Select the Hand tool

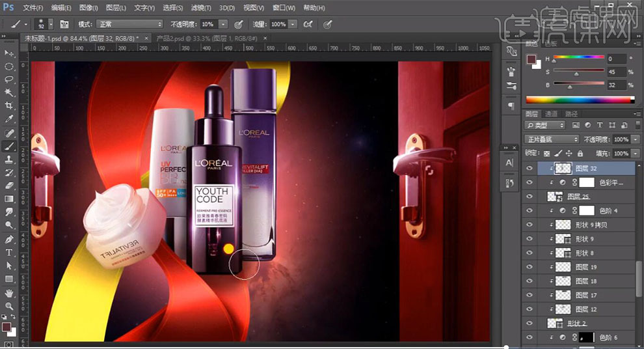(x=8, y=293)
